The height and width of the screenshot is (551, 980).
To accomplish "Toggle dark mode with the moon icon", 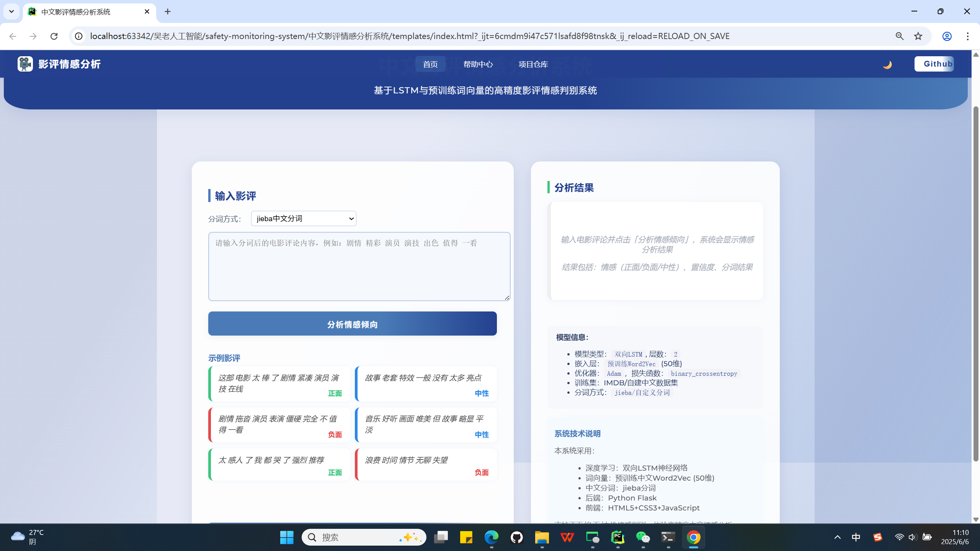I will click(x=887, y=64).
